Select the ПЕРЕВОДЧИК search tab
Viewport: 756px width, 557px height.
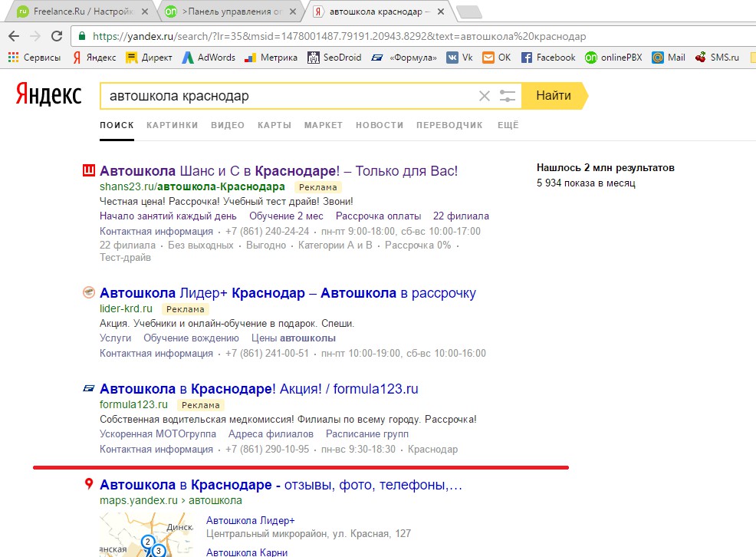tap(449, 125)
